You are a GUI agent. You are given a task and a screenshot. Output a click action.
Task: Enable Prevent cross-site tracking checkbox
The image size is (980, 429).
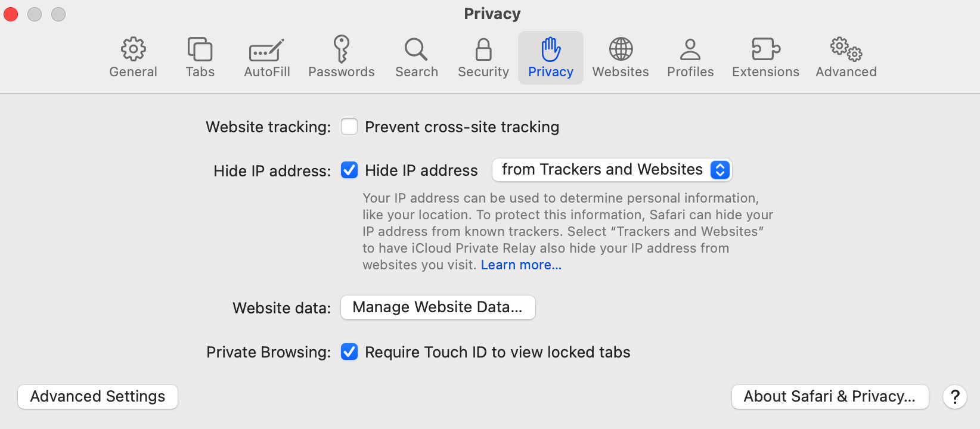349,126
